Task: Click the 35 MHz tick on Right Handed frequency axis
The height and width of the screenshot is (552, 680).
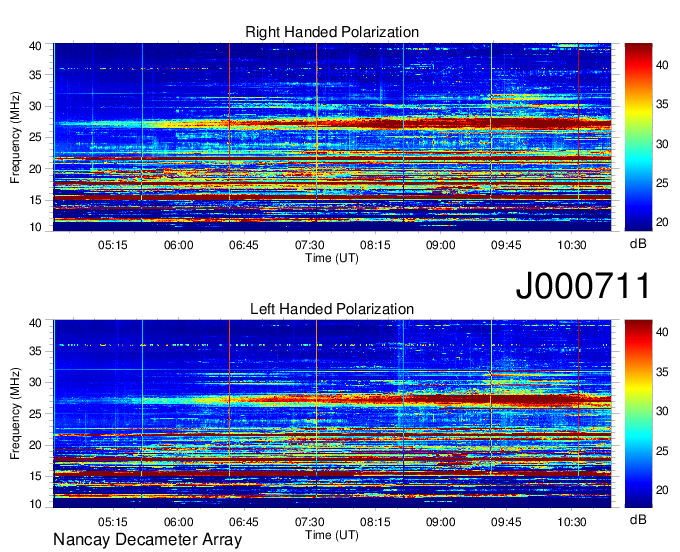Action: pyautogui.click(x=35, y=75)
